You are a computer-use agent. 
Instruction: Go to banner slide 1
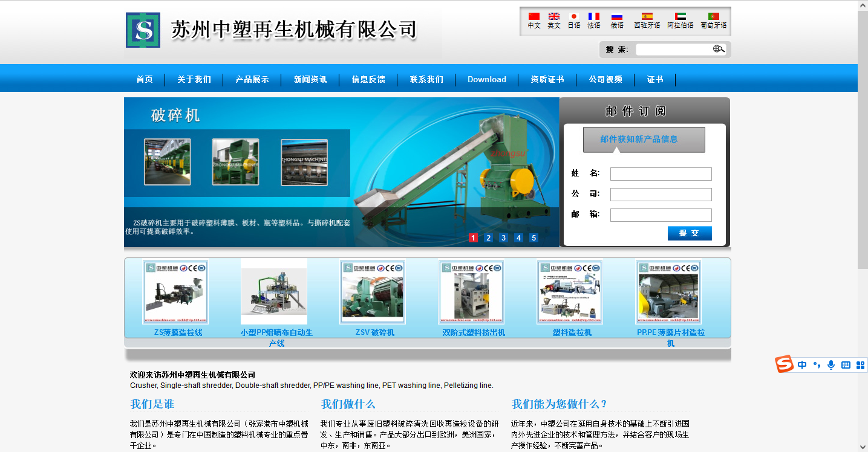click(473, 237)
